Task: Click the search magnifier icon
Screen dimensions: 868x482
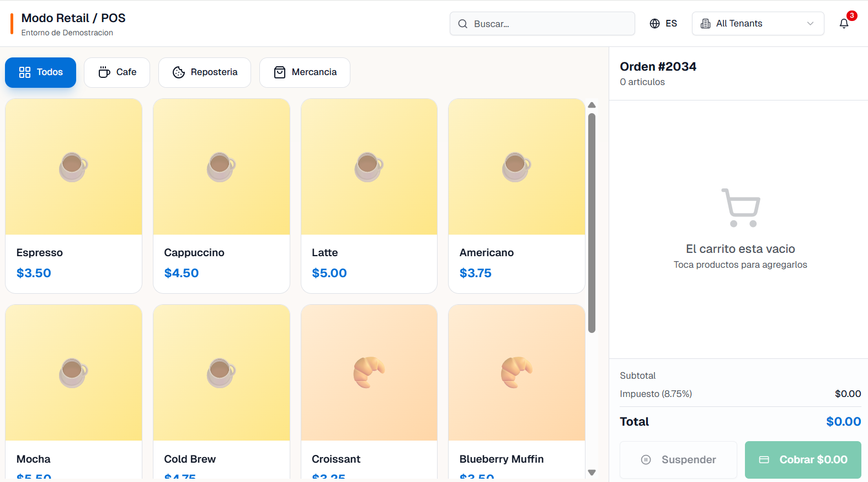Action: click(x=462, y=24)
